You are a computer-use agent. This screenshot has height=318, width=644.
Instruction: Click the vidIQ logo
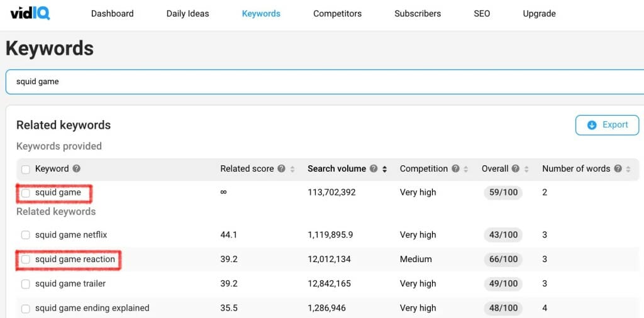click(x=30, y=13)
